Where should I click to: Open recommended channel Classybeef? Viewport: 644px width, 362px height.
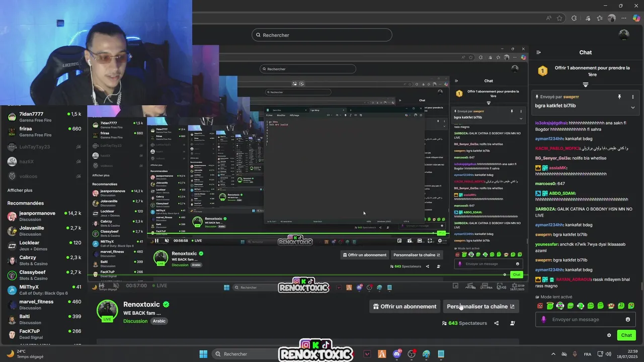[x=44, y=275]
